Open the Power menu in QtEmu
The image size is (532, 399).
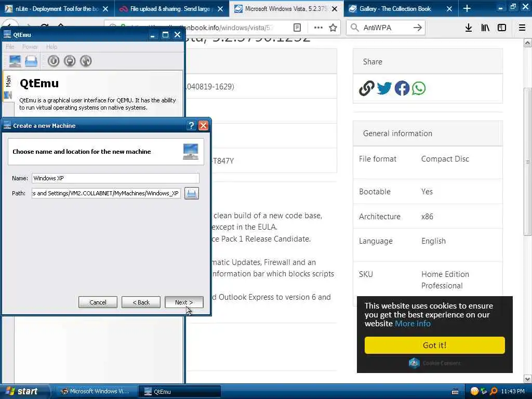pyautogui.click(x=30, y=47)
